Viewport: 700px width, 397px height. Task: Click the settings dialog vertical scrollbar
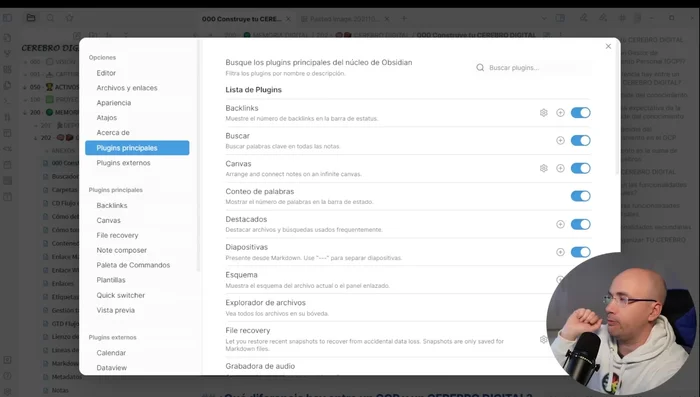pyautogui.click(x=617, y=107)
